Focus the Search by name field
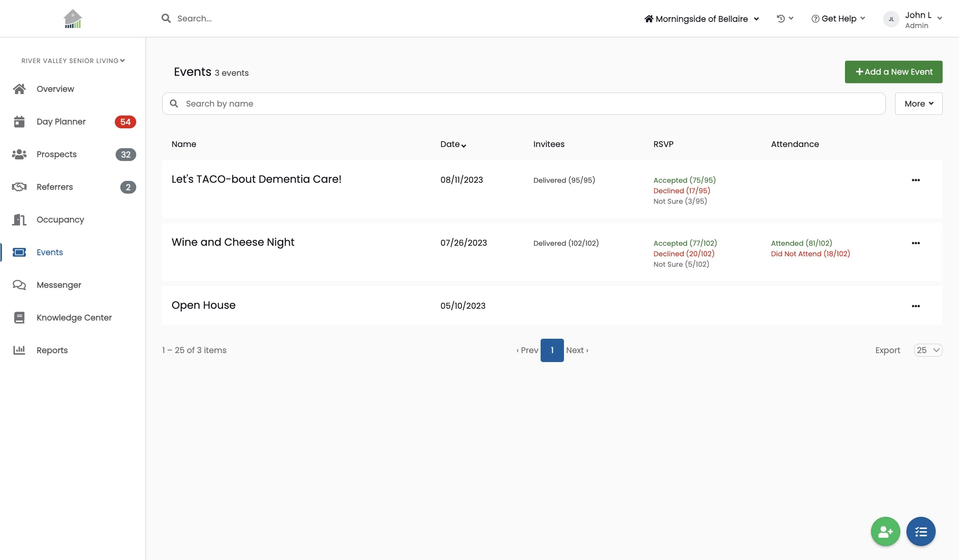The image size is (959, 560). pos(523,103)
